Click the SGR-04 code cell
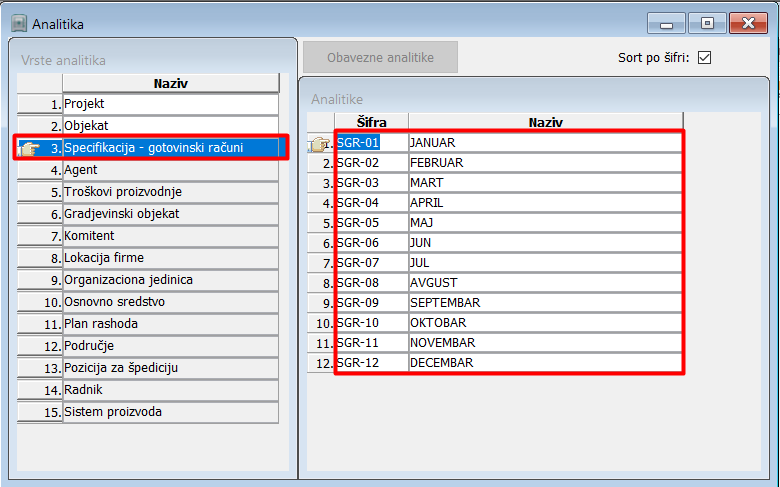 coord(372,203)
